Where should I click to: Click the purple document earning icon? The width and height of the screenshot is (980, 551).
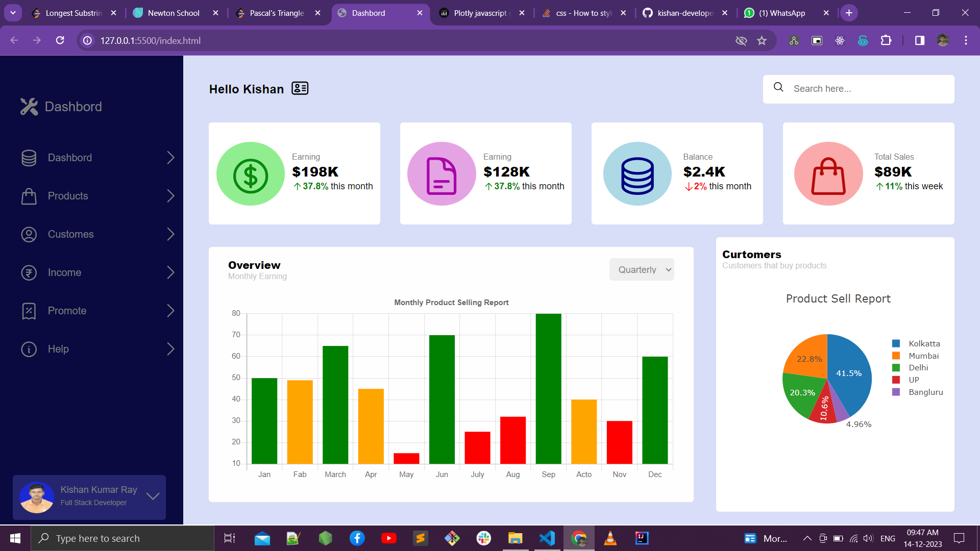[x=442, y=174]
